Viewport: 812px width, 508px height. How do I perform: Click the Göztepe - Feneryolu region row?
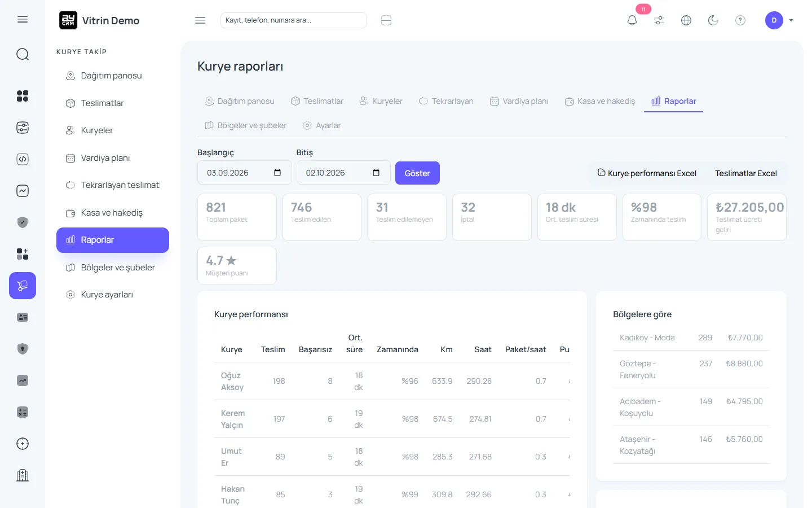coord(691,369)
